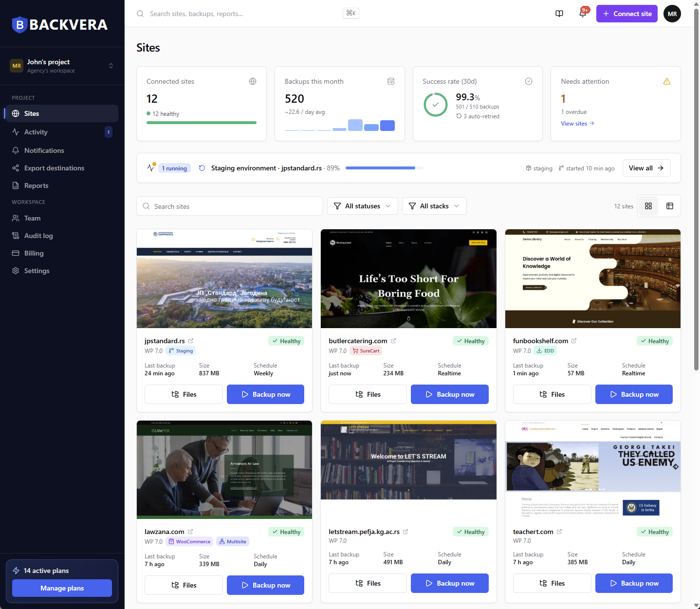
Task: Click Manage plans button
Action: (62, 588)
